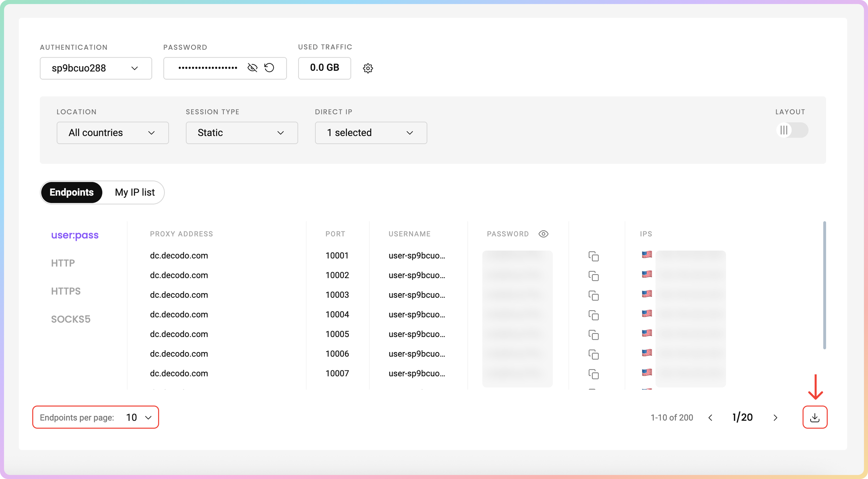Copy the port 10005 endpoint row
868x479 pixels.
tap(593, 335)
